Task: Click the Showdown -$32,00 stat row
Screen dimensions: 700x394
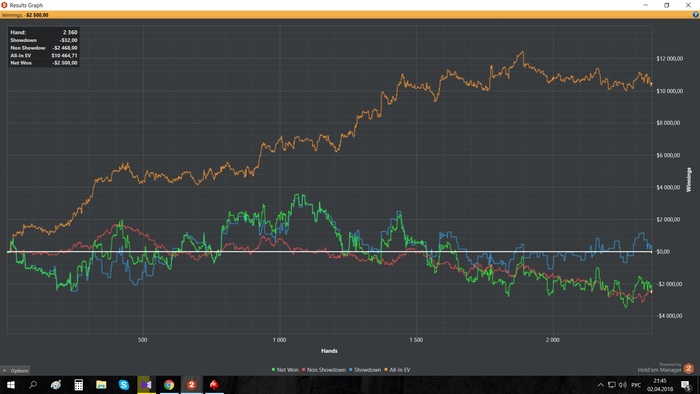Action: click(44, 40)
